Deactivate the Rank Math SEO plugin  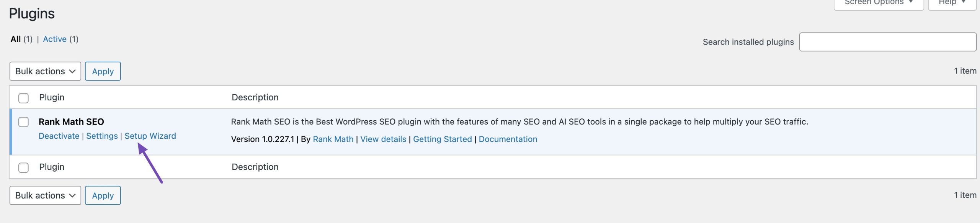[x=59, y=136]
